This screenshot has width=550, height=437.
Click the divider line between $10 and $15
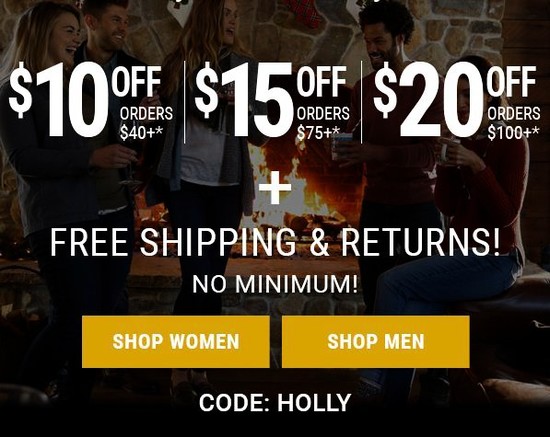185,102
